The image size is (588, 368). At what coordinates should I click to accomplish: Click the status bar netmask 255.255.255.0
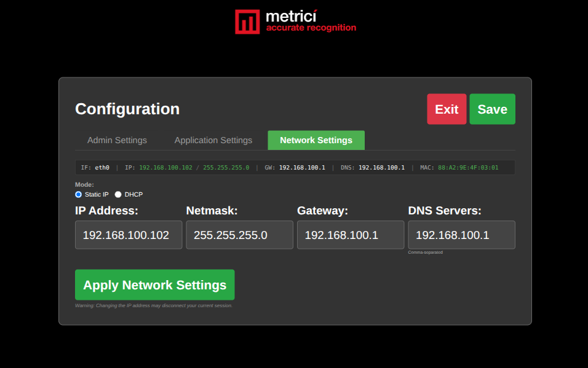[226, 168]
